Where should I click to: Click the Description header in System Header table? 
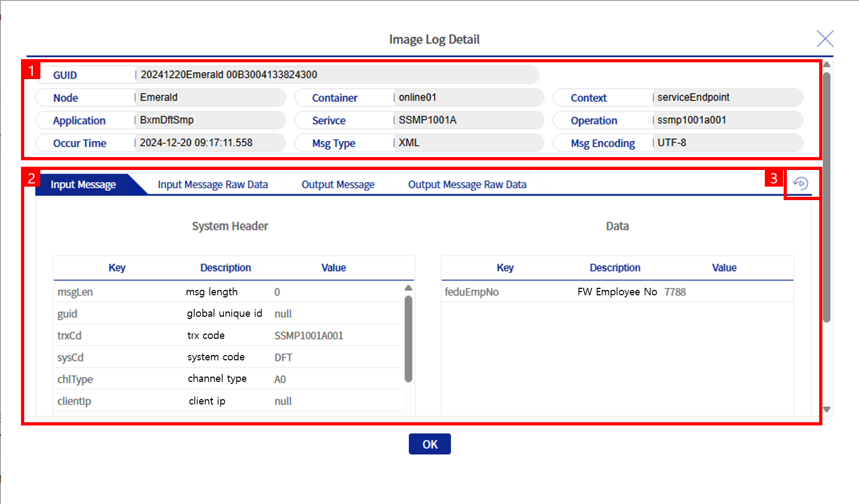pyautogui.click(x=226, y=268)
